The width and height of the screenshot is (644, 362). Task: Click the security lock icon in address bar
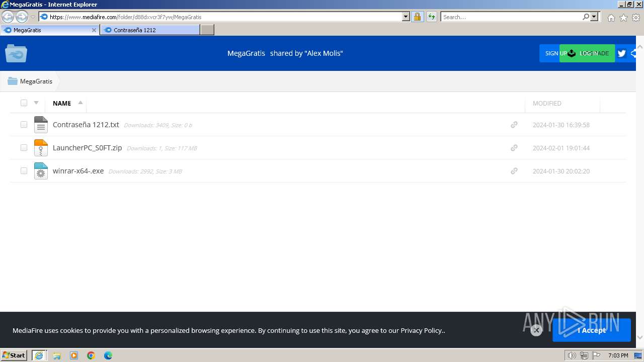(417, 17)
